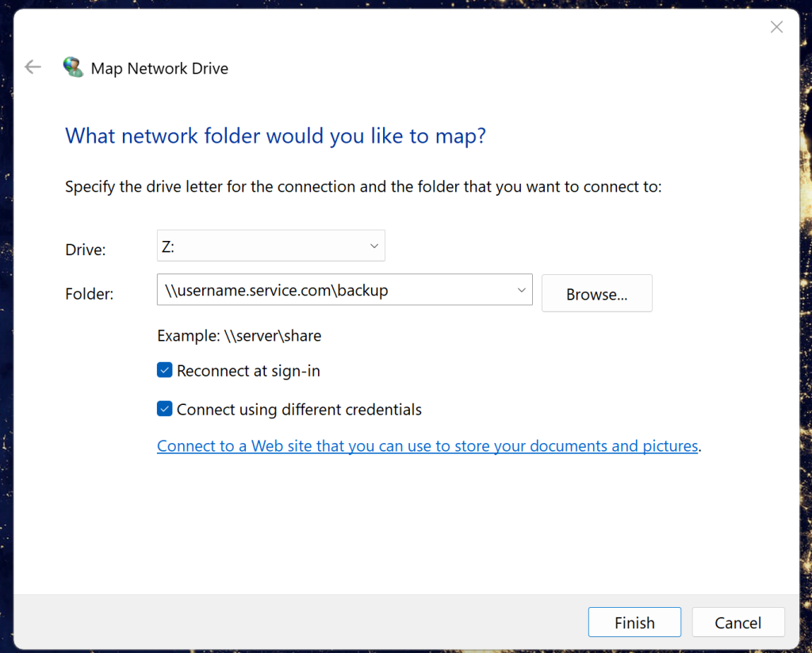Close the Map Network Drive dialog
Screen dimensions: 812x653
click(776, 26)
